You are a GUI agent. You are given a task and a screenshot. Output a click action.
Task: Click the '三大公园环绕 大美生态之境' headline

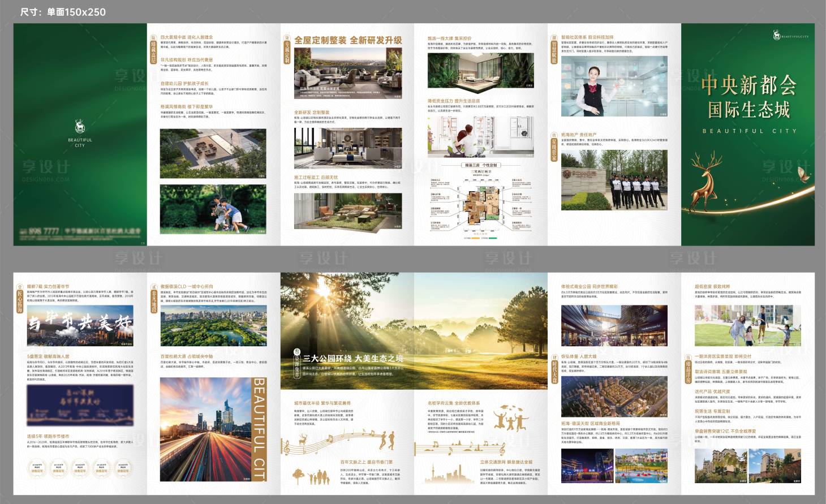pos(354,359)
